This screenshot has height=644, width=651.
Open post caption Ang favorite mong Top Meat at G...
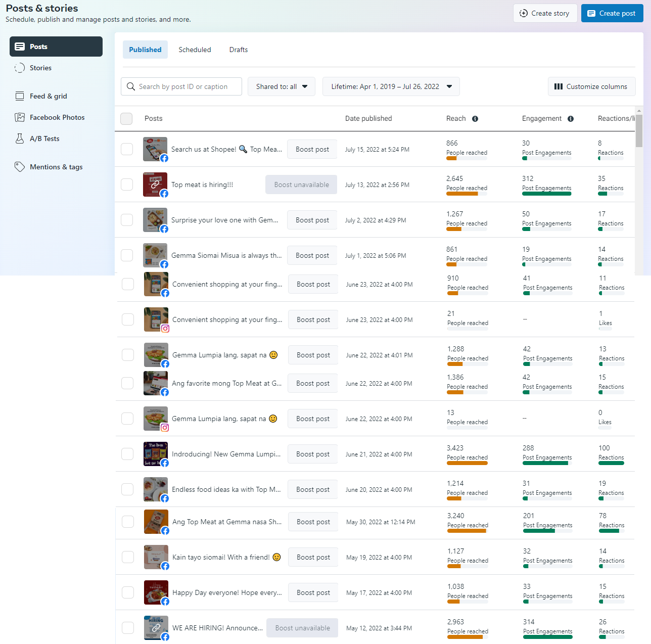[x=227, y=383]
